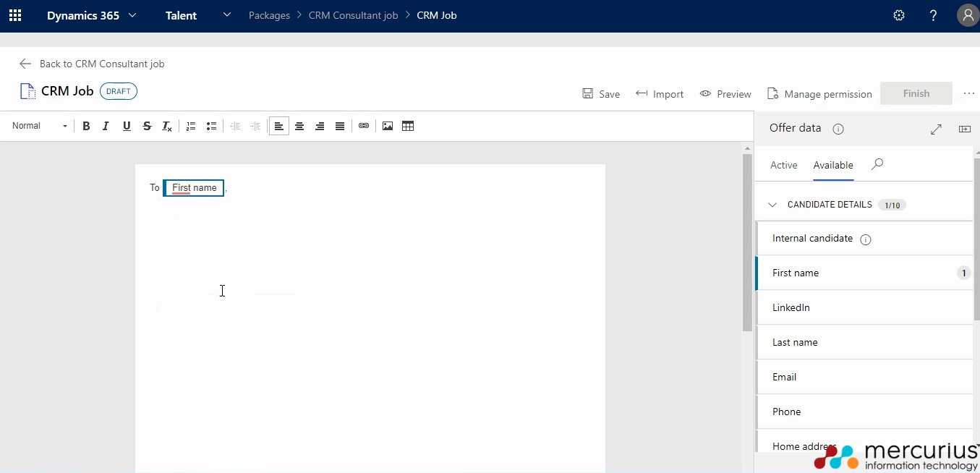Go to Packages breadcrumb
Viewport: 980px width, 473px height.
[269, 15]
